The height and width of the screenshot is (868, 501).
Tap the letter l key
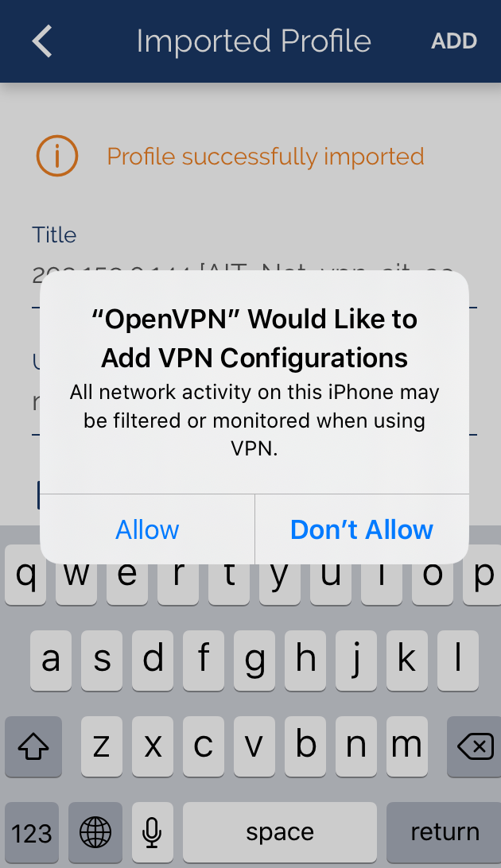point(458,660)
